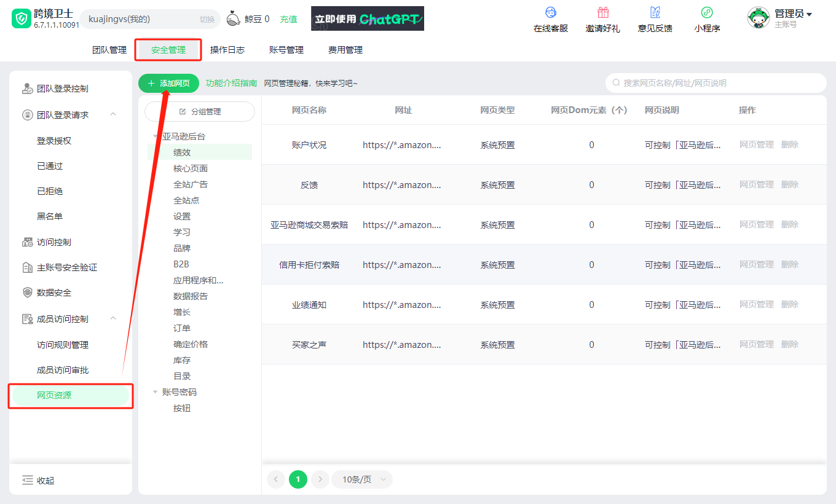The width and height of the screenshot is (836, 504).
Task: Select 全站广告 tree item
Action: click(191, 184)
